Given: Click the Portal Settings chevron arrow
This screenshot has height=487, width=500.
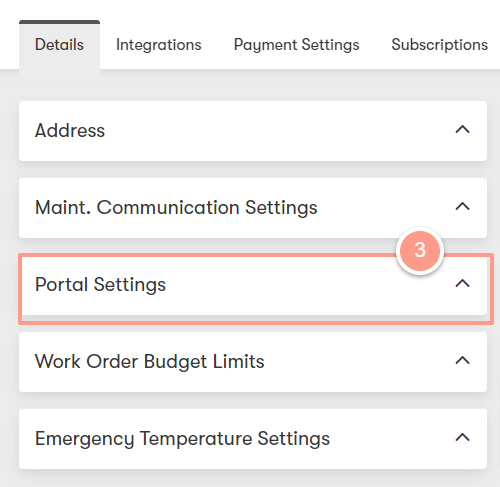Looking at the screenshot, I should click(462, 283).
